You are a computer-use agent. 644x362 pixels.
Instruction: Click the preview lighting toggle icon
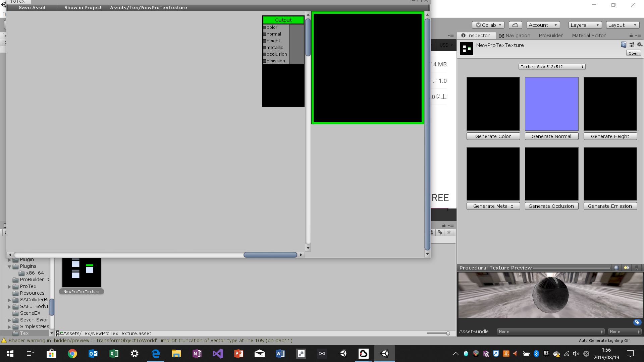pos(626,268)
